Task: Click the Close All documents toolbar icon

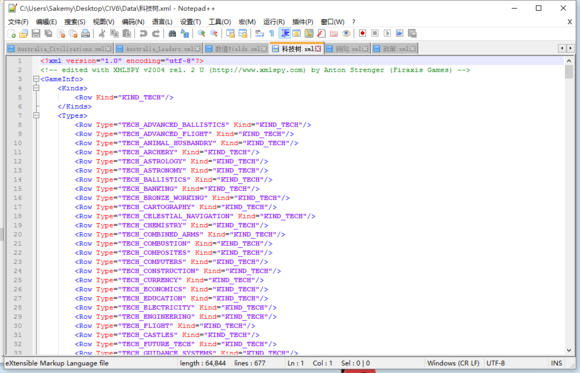Action: [73, 34]
